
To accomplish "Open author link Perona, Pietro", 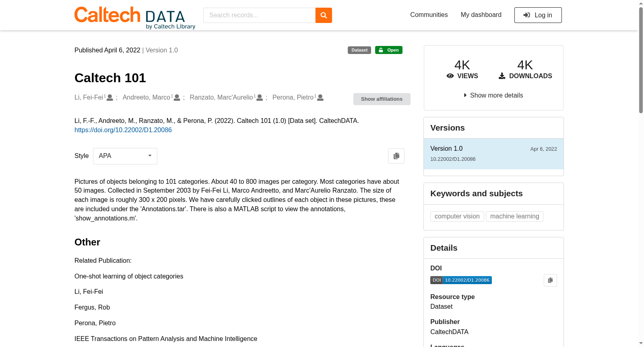I will tap(293, 98).
